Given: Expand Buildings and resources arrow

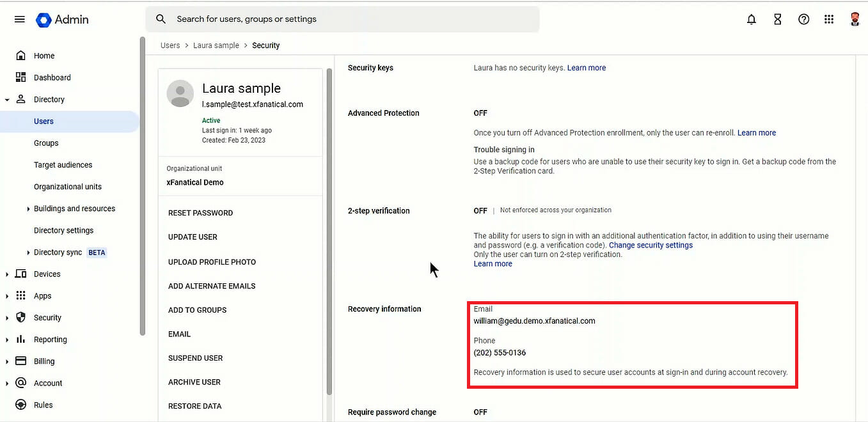Looking at the screenshot, I should coord(28,209).
